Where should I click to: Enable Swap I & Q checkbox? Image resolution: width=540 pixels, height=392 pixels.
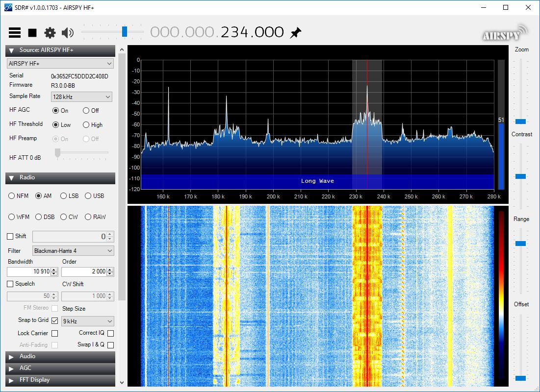(110, 345)
